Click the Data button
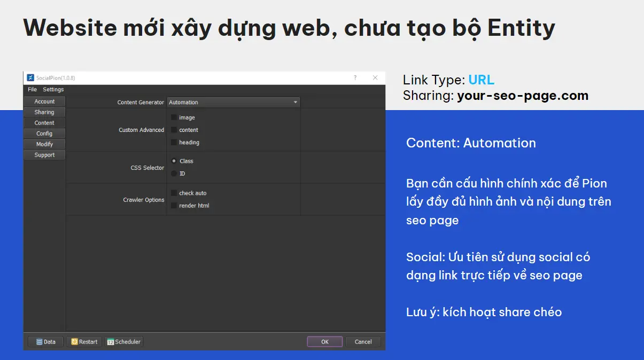Image resolution: width=644 pixels, height=360 pixels. [45, 342]
